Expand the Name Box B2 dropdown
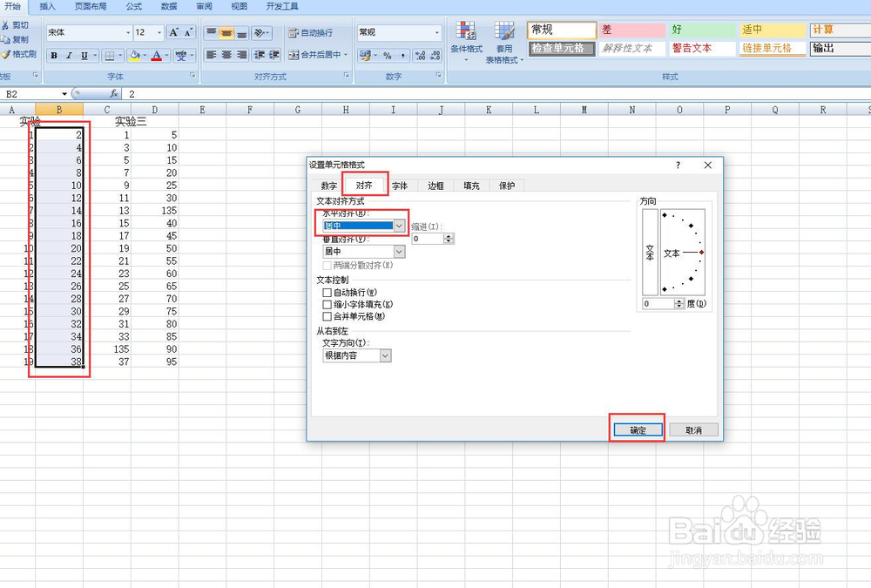 point(64,94)
